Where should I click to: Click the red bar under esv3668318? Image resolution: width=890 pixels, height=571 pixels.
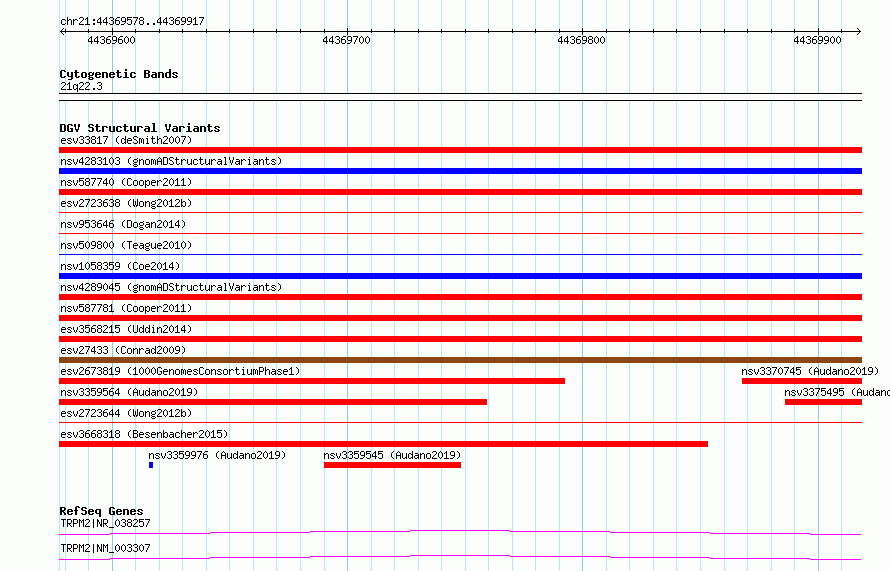(384, 444)
